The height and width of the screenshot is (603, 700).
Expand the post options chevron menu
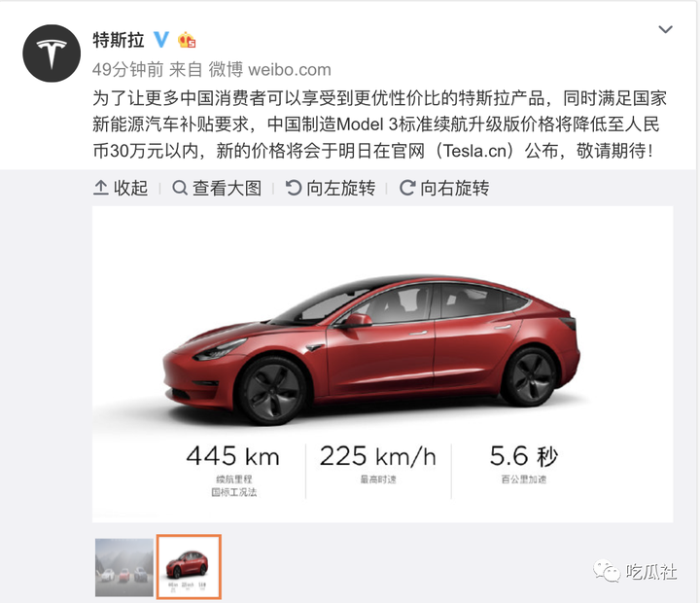click(665, 29)
